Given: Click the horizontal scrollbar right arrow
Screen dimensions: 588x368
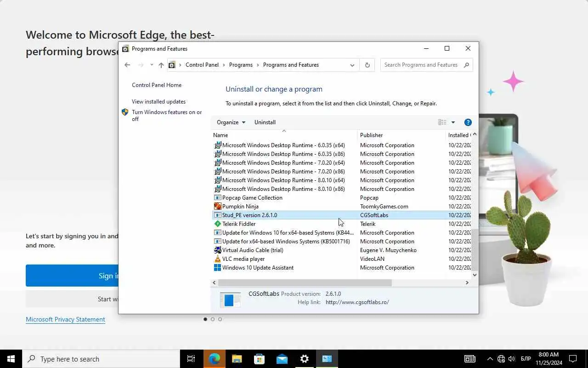Looking at the screenshot, I should pos(467,282).
